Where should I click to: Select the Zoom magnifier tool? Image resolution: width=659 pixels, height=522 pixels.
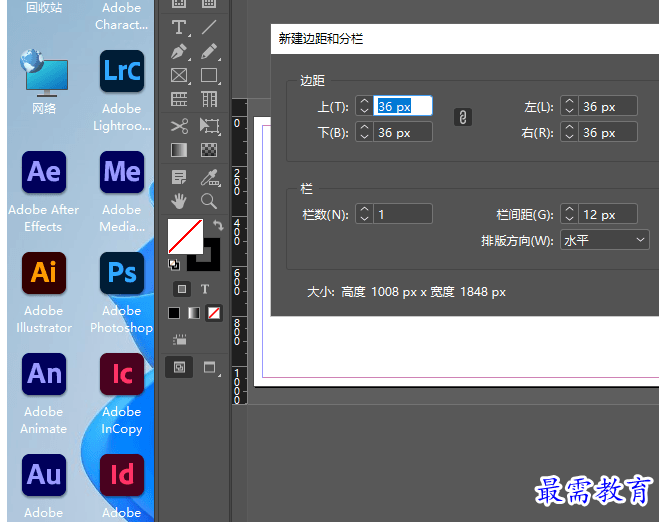(x=209, y=201)
